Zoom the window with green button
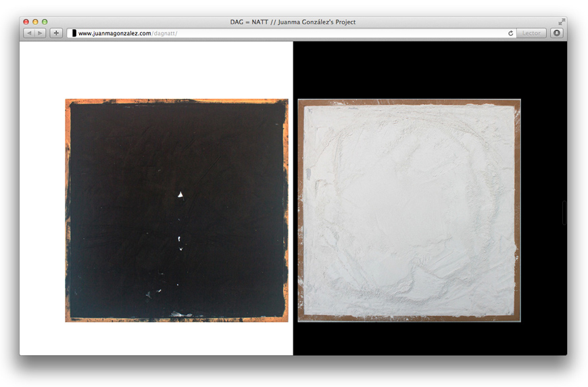The height and width of the screenshot is (387, 588). coord(45,22)
